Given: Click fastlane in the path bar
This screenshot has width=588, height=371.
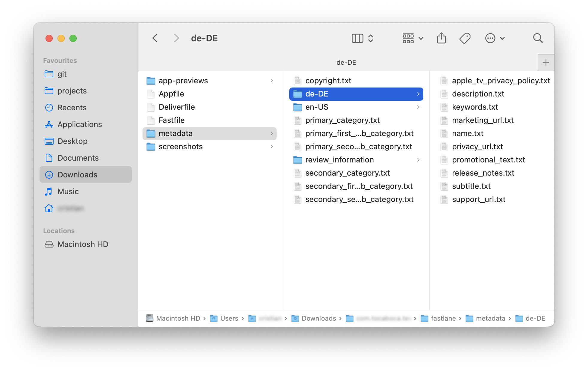Looking at the screenshot, I should click(438, 318).
